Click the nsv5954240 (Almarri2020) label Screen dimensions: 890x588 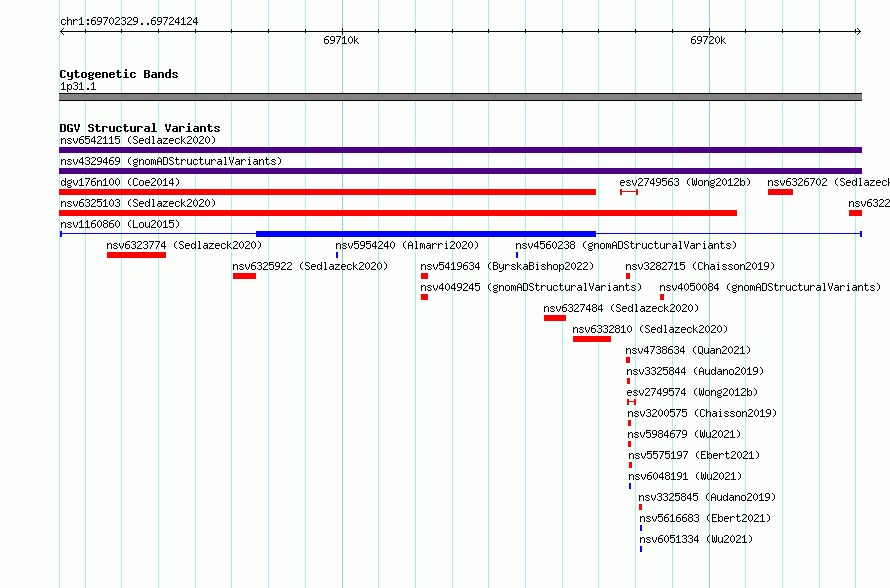click(407, 245)
